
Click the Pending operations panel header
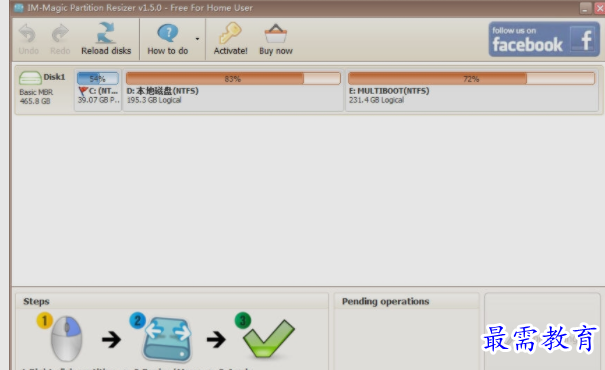(406, 301)
